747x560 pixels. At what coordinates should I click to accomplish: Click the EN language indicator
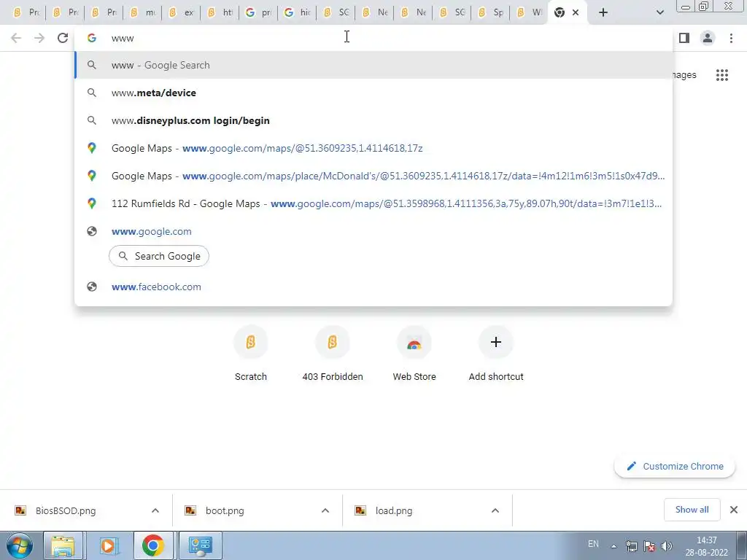click(x=593, y=544)
